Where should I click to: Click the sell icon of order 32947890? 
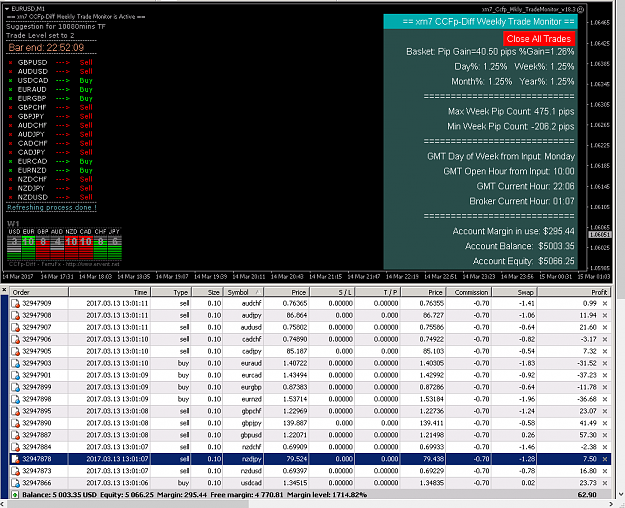tap(16, 423)
